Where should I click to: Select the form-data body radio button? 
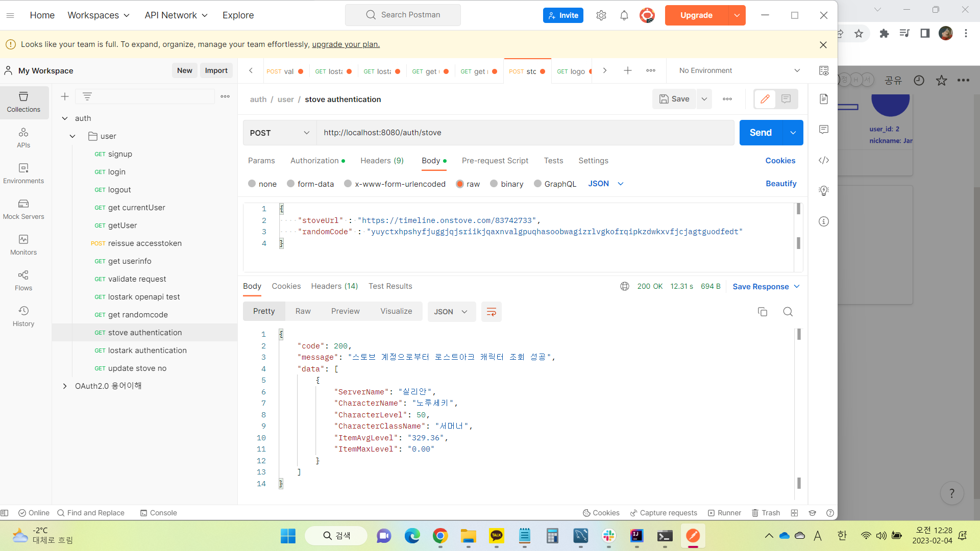pos(291,184)
